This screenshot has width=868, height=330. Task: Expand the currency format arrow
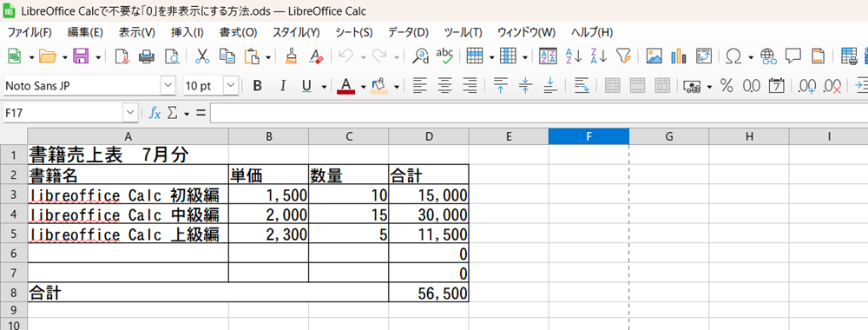click(x=709, y=86)
